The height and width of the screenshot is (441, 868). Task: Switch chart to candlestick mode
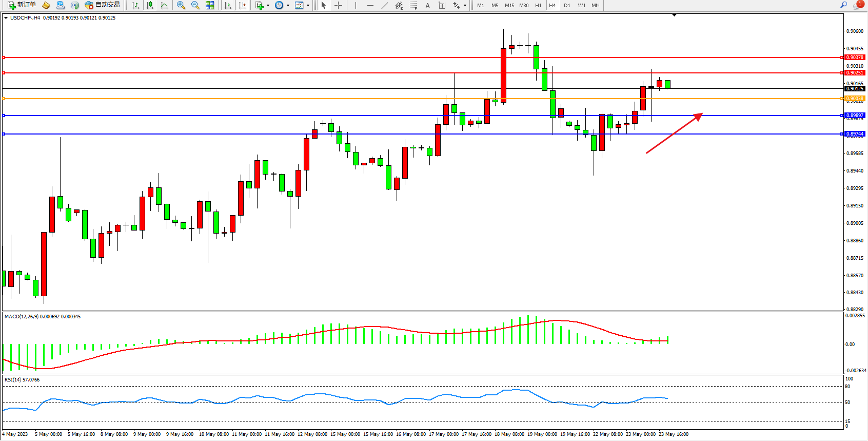(x=150, y=5)
